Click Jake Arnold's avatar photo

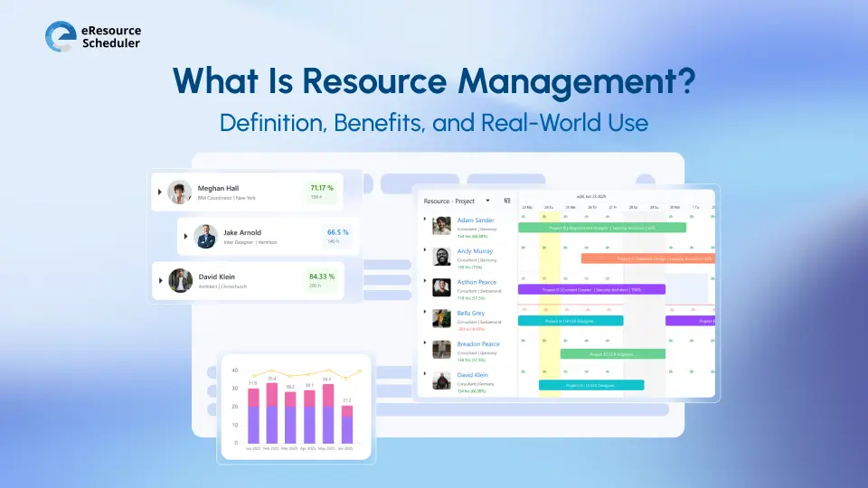click(205, 236)
